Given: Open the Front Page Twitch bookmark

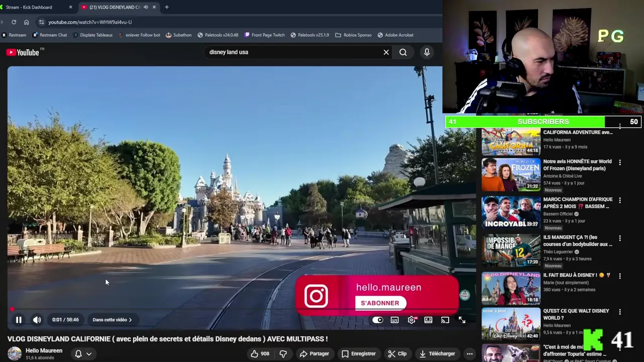Looking at the screenshot, I should pos(265,35).
